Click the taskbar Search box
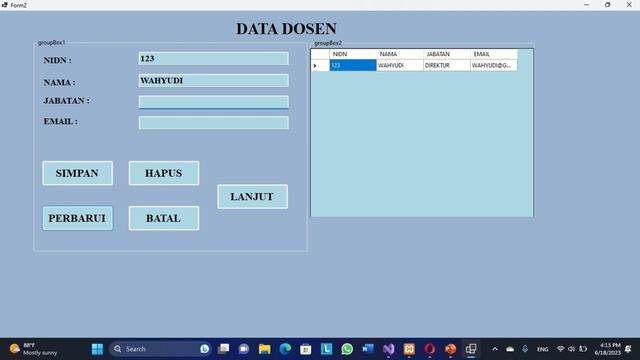The height and width of the screenshot is (360, 640). [160, 349]
